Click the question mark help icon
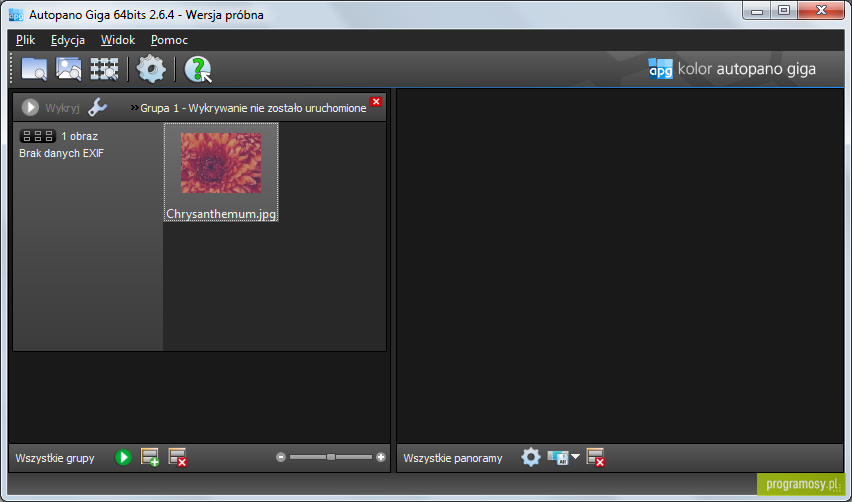852x502 pixels. click(198, 70)
